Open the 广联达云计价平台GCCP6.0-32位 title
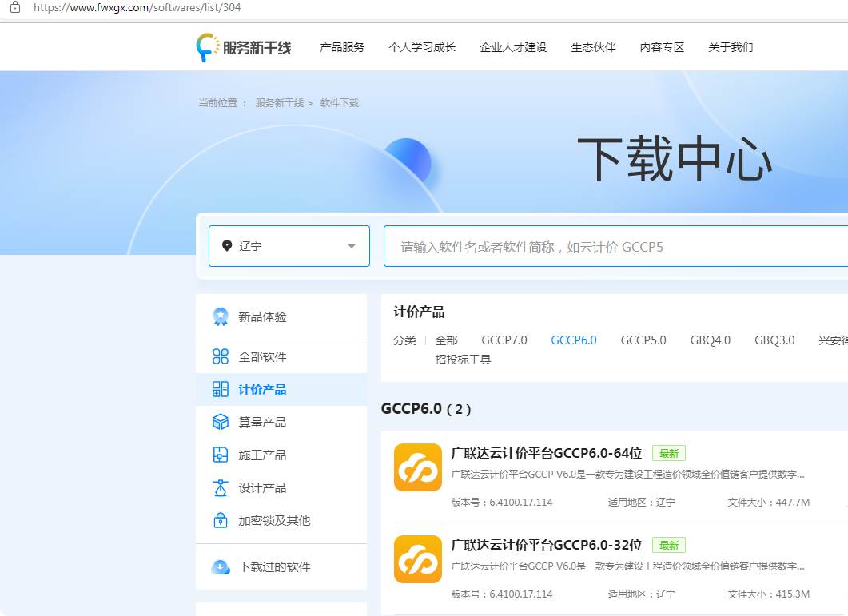 547,545
